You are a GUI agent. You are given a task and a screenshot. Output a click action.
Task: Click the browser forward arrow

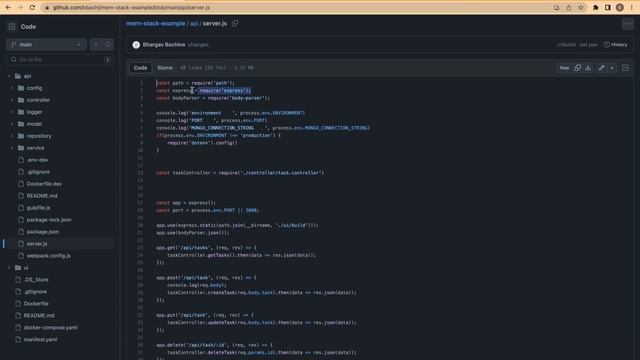tap(20, 7)
